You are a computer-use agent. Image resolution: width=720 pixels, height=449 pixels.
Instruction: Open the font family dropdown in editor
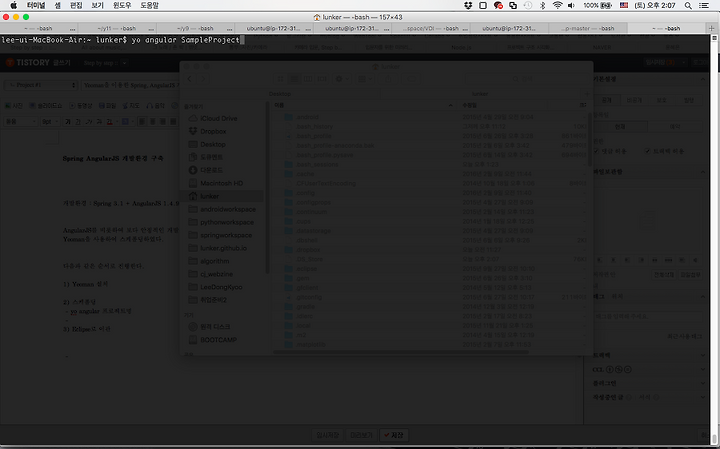[x=21, y=122]
